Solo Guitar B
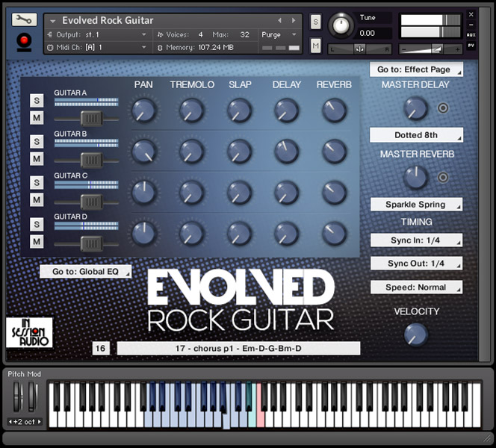 point(37,141)
